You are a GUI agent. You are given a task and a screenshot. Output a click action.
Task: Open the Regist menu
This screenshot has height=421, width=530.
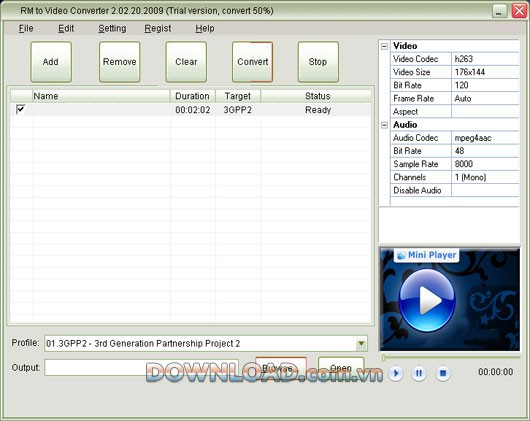158,28
